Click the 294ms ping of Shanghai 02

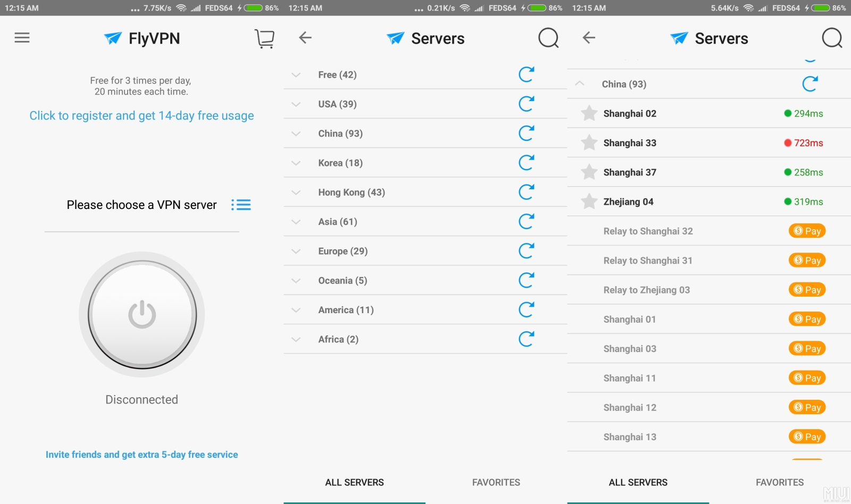click(808, 113)
